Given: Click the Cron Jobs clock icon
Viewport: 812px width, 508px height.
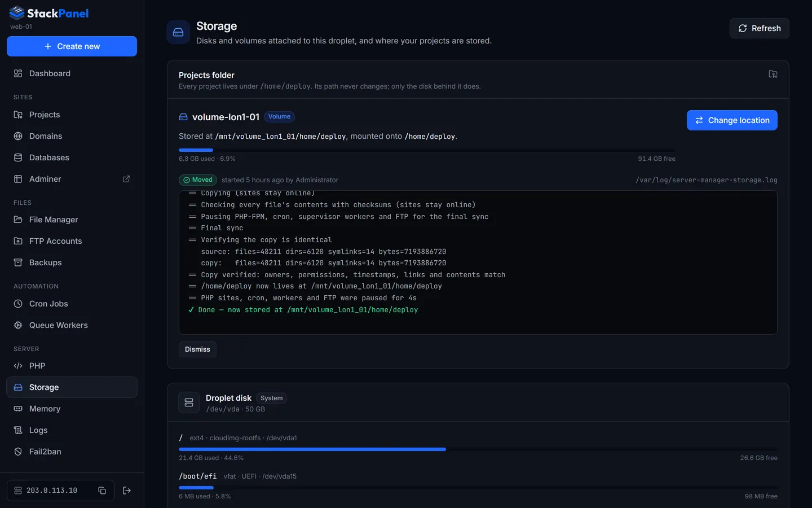Looking at the screenshot, I should click(x=18, y=304).
